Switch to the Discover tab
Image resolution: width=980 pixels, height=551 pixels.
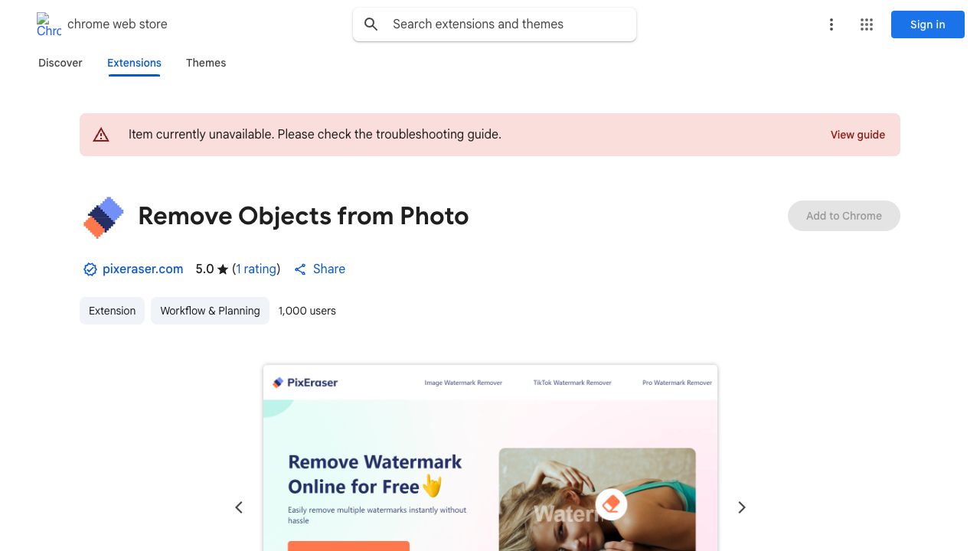click(x=60, y=63)
